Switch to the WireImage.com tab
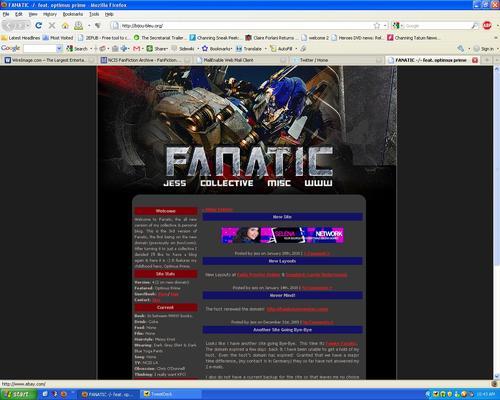The height and width of the screenshot is (400, 500). (x=50, y=60)
